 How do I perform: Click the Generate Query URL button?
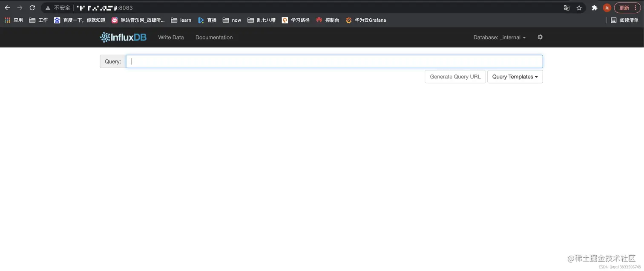coord(455,77)
